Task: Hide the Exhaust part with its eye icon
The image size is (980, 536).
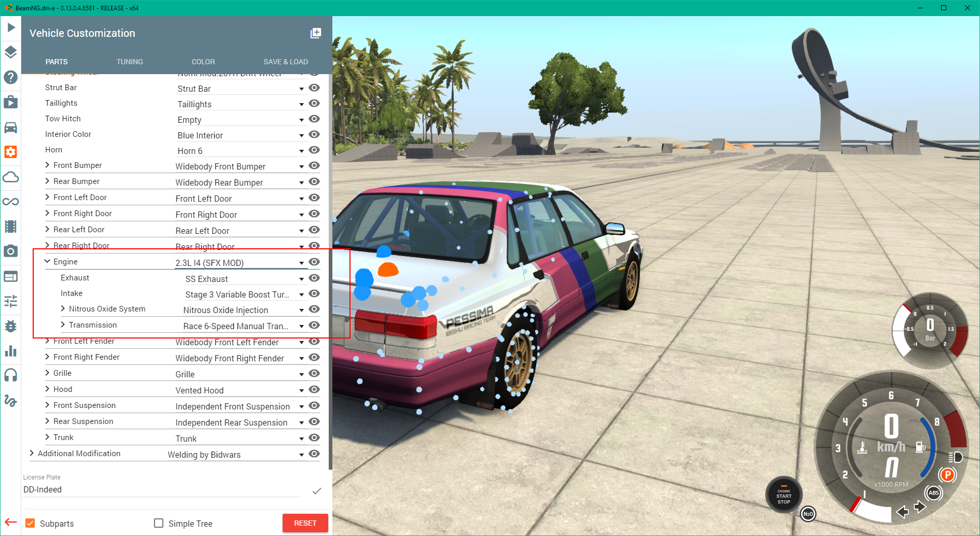Action: [314, 278]
